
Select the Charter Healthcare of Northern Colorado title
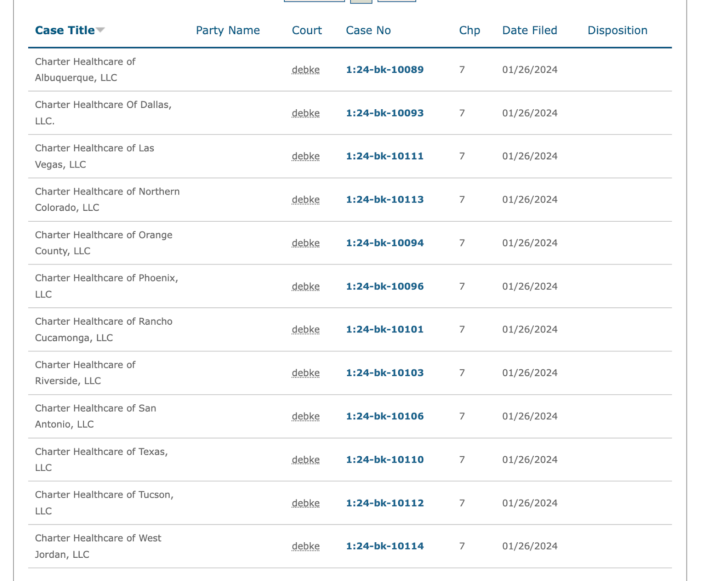pos(107,199)
